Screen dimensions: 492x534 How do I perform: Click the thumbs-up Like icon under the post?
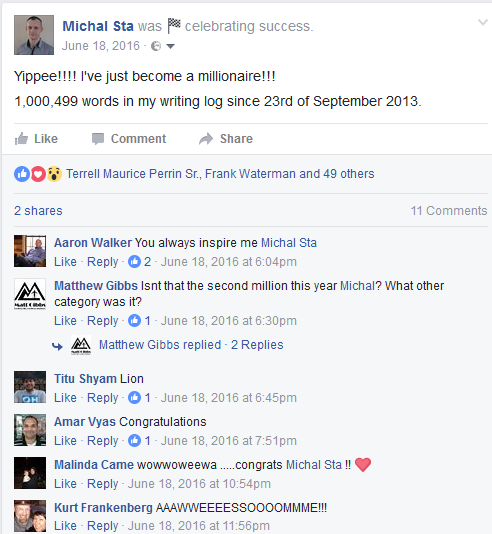point(21,139)
